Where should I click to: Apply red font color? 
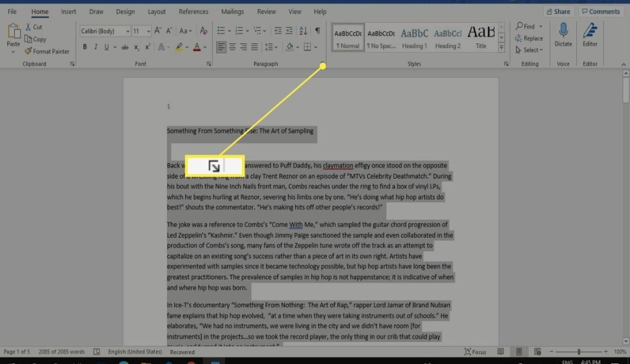(x=197, y=47)
